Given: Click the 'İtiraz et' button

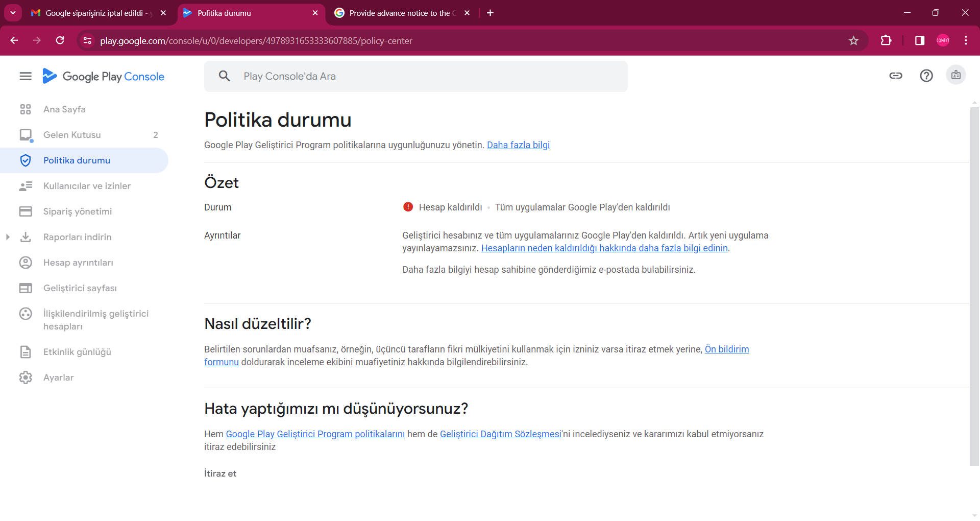Looking at the screenshot, I should (x=220, y=473).
